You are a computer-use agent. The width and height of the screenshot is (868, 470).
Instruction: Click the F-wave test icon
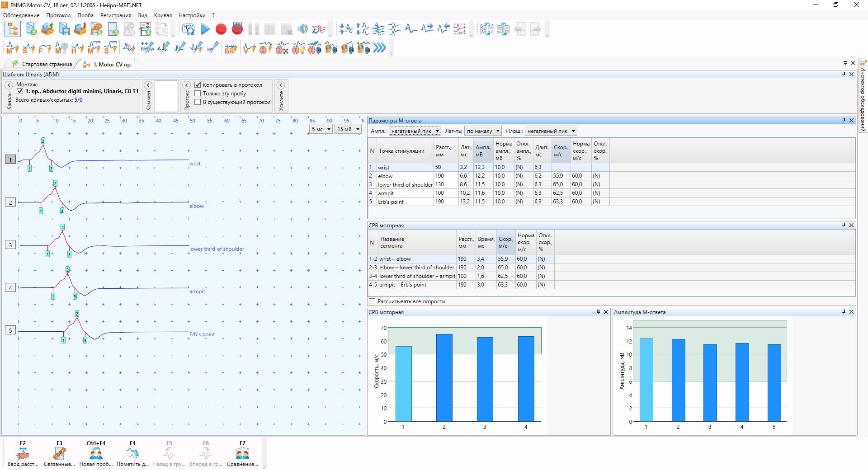click(x=45, y=48)
